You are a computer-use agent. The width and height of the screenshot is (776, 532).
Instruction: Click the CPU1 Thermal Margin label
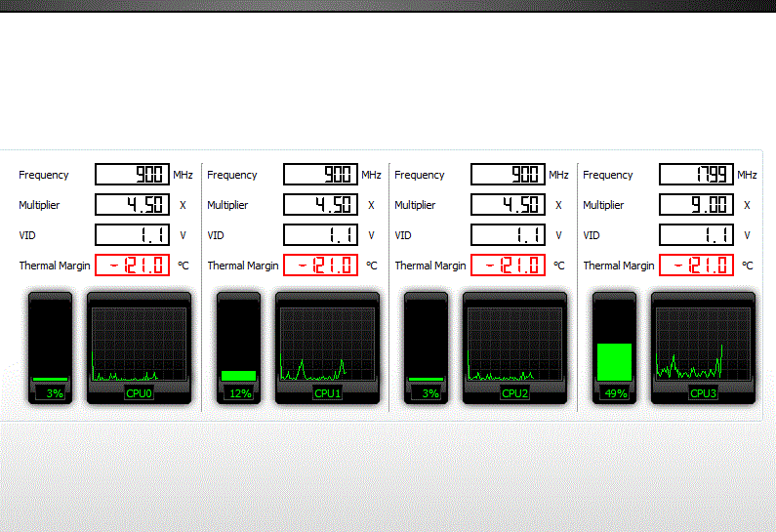pos(243,266)
